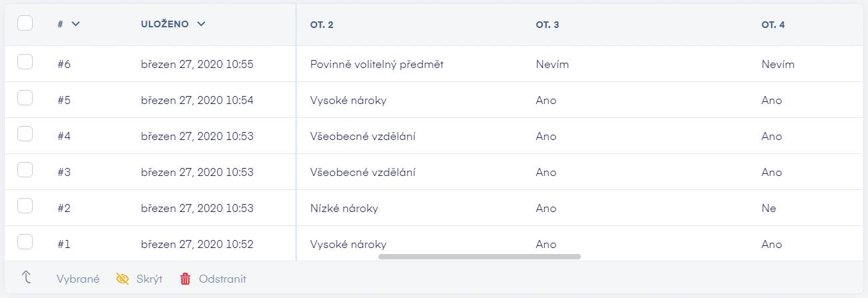Mark the checkbox for row #2
The image size is (868, 298).
point(25,206)
